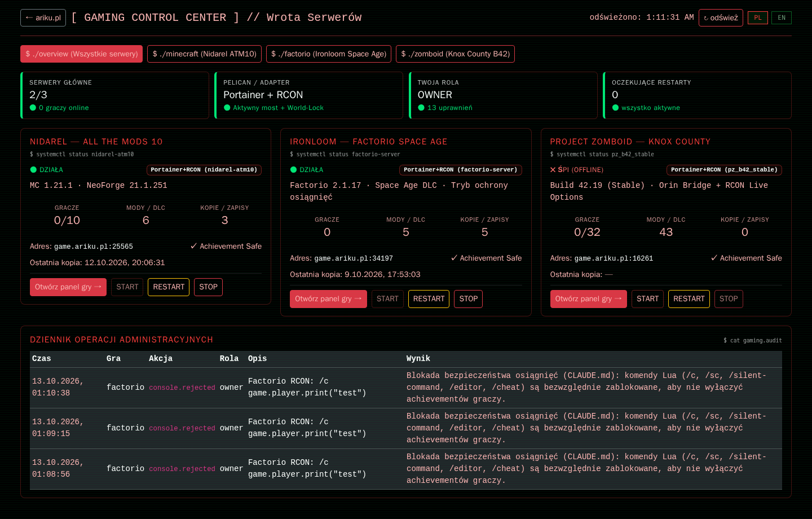The height and width of the screenshot is (519, 812).
Task: Open the ./minecraft (Nidarel ATM10) tab
Action: [204, 54]
